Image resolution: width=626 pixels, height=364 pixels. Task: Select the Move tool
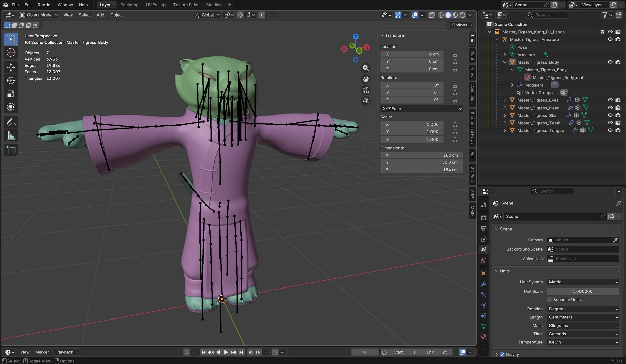pos(11,67)
